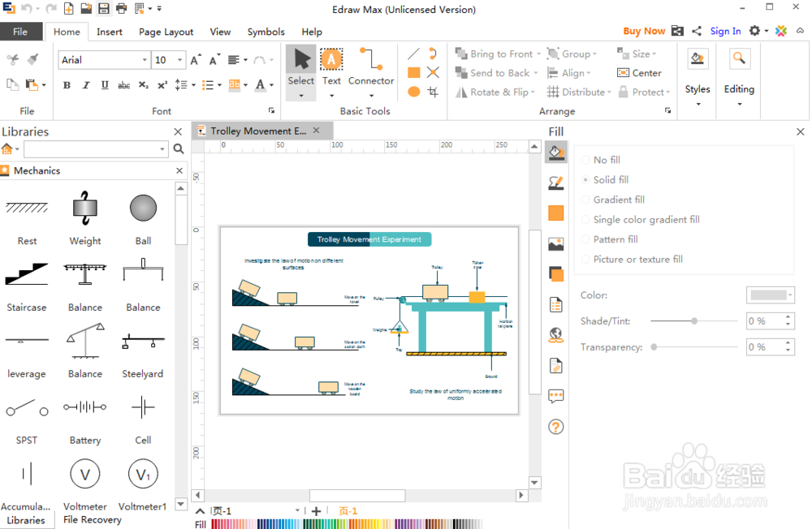Click the horizontal canvas scrollbar
This screenshot has height=529, width=812.
pos(357,496)
